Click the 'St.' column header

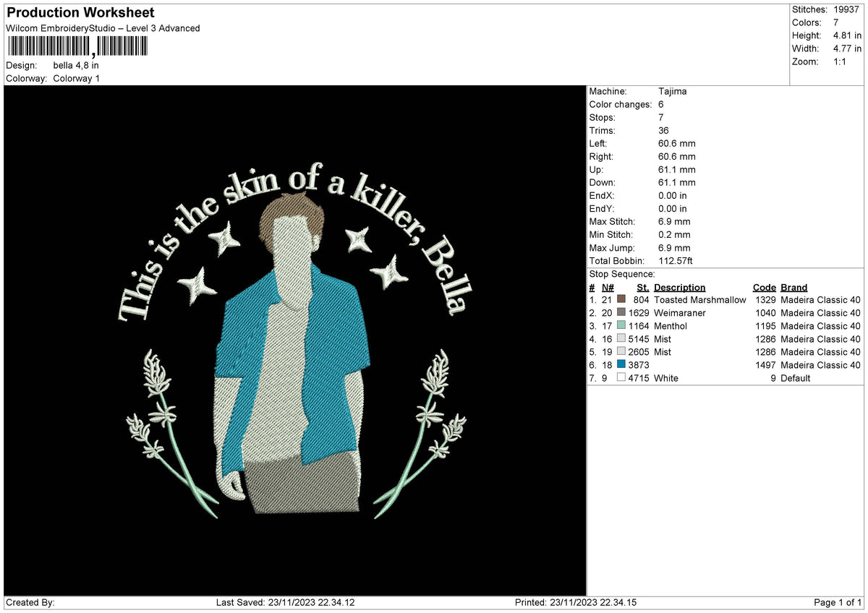coord(643,287)
